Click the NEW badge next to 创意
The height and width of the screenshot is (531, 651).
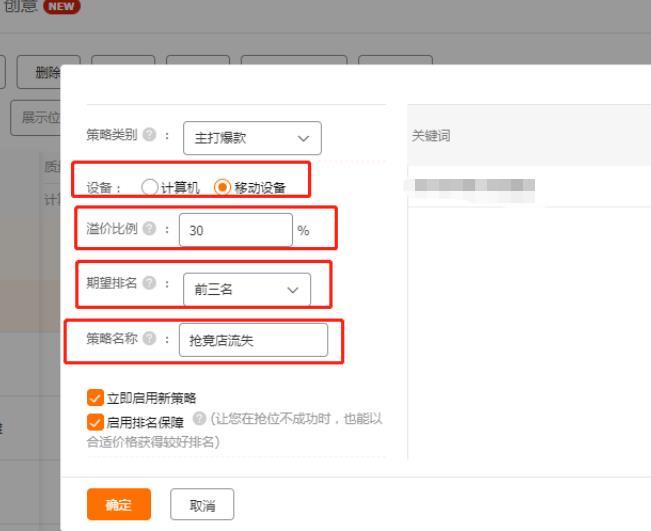[x=62, y=7]
